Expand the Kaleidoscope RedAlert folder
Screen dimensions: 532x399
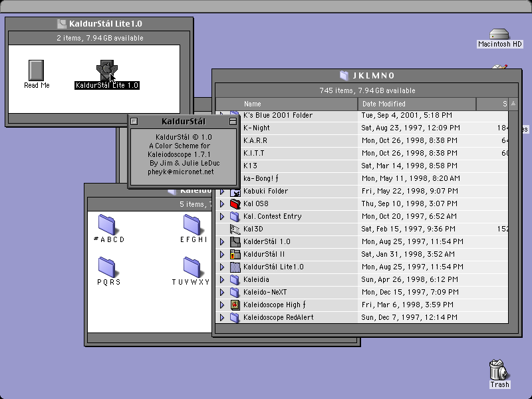point(222,318)
